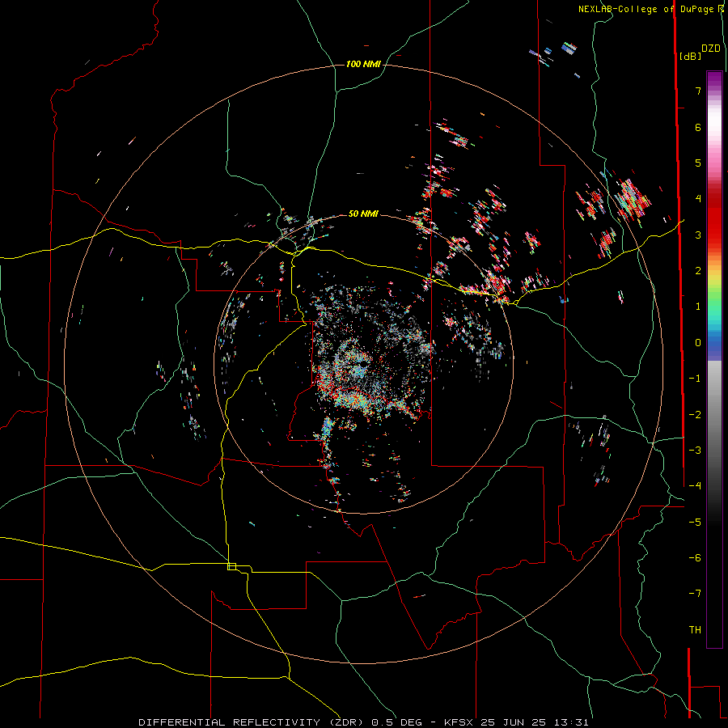728x728 pixels.
Task: Click the 25 JUN 25 13:31 timestamp
Action: tap(535, 722)
